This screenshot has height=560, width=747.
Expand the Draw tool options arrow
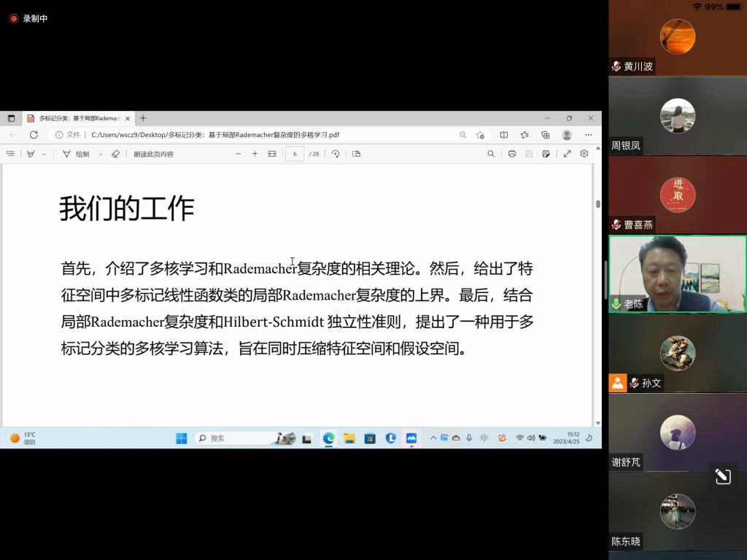[101, 154]
